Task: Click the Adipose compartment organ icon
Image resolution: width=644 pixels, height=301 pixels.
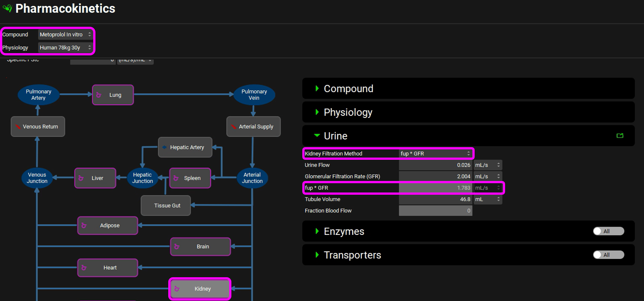Action: pyautogui.click(x=84, y=226)
